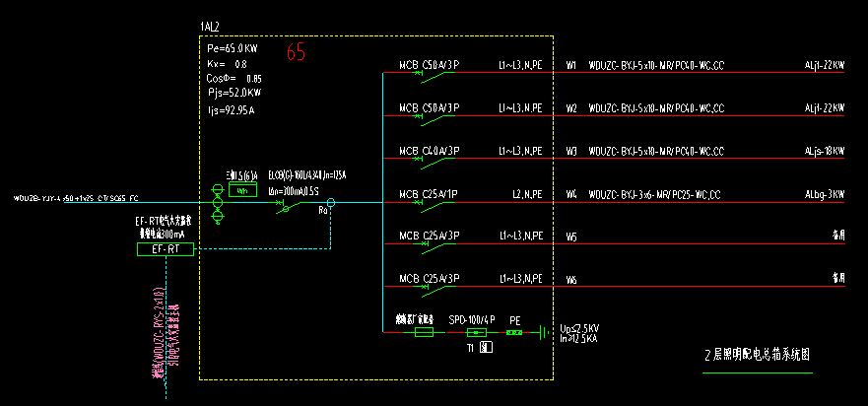
Task: Select the "SPD-100/4P" label
Action: coord(472,320)
